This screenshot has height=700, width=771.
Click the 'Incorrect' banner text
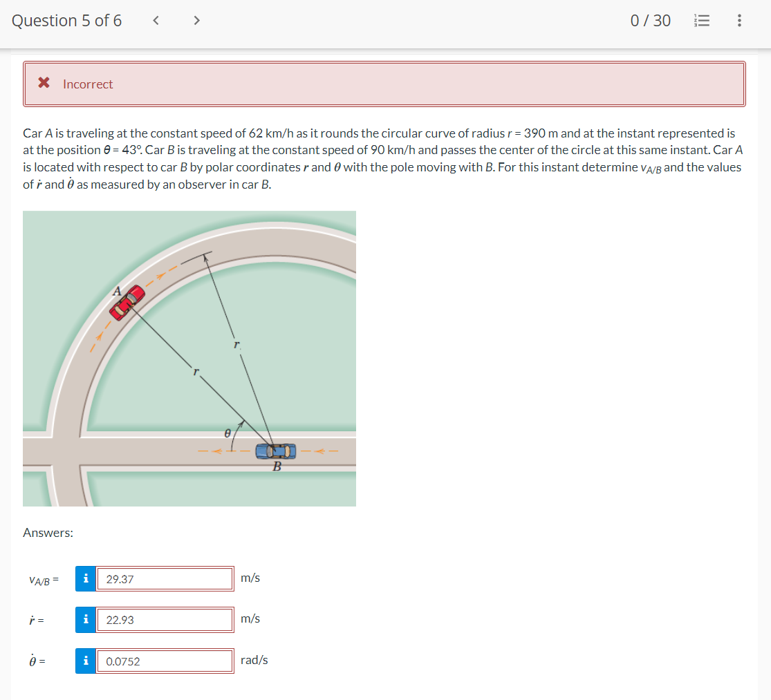point(88,84)
